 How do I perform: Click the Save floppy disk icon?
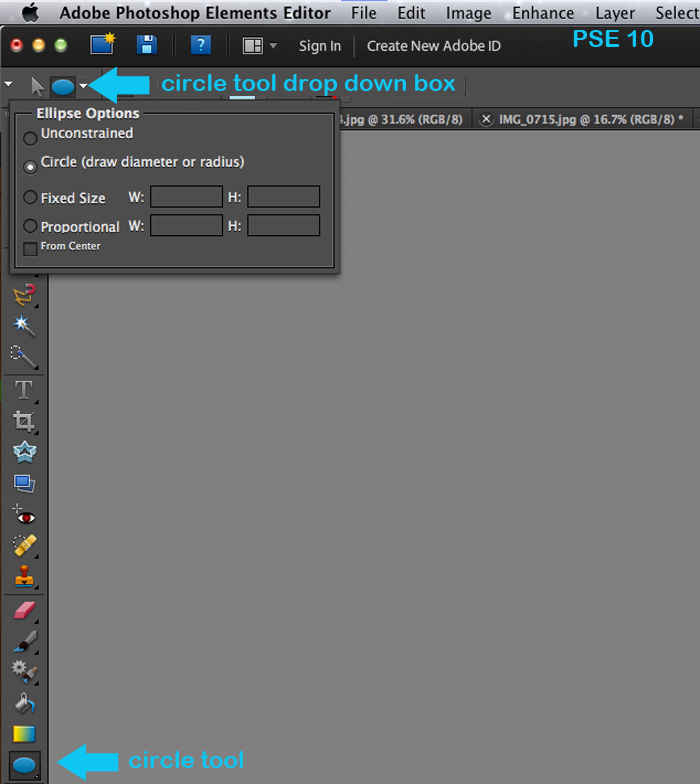[x=146, y=45]
